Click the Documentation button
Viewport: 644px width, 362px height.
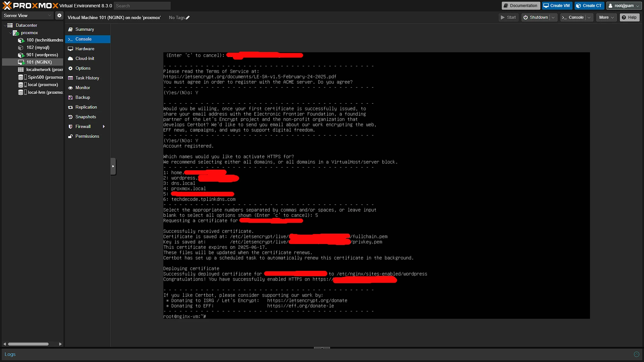click(x=521, y=6)
